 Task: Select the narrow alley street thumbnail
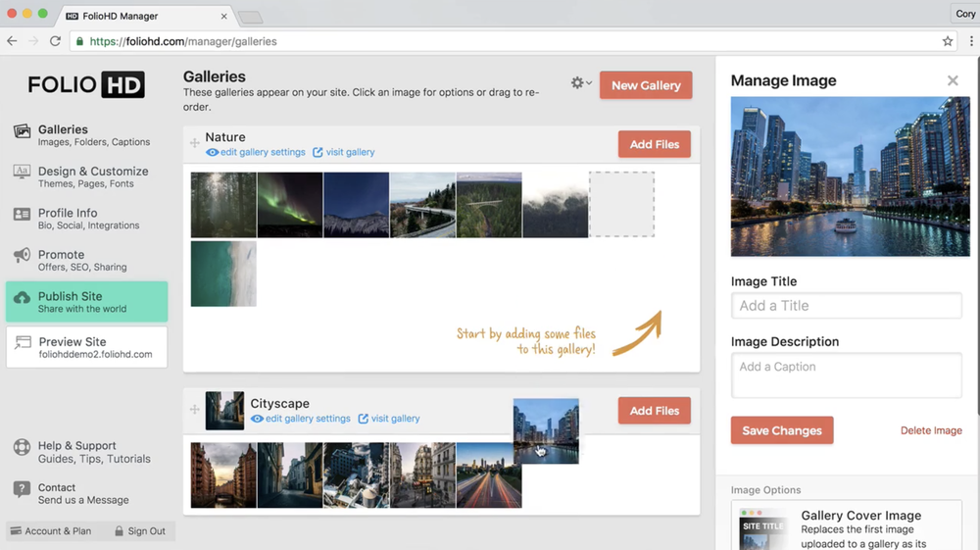[x=290, y=475]
